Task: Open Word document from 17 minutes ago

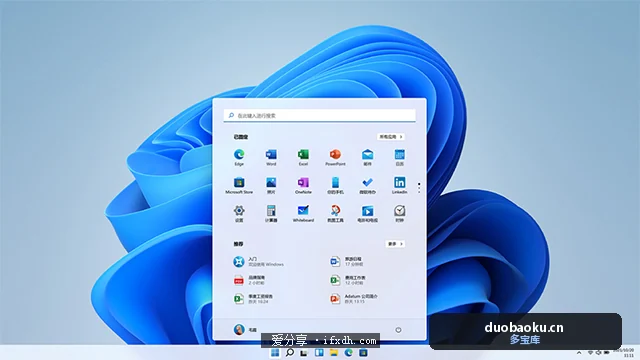Action: 347,261
